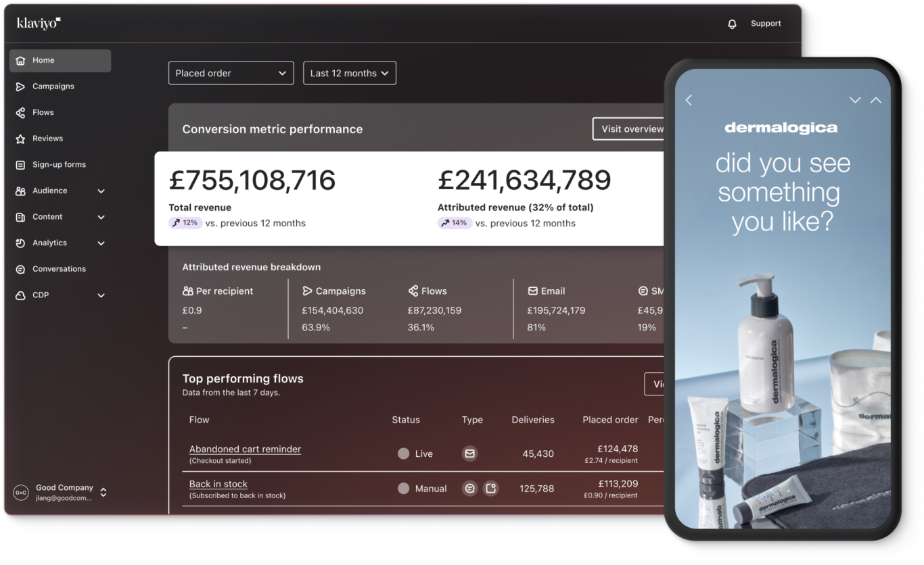Expand the Audience menu chevron
The width and height of the screenshot is (924, 565).
(101, 191)
